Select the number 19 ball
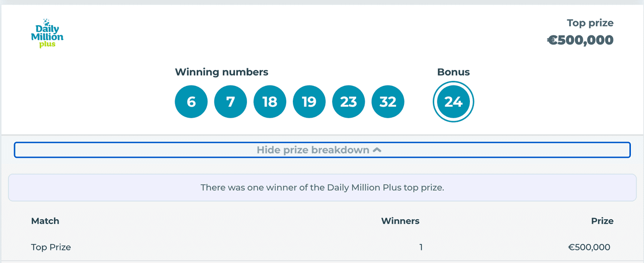This screenshot has width=644, height=263. pyautogui.click(x=309, y=102)
